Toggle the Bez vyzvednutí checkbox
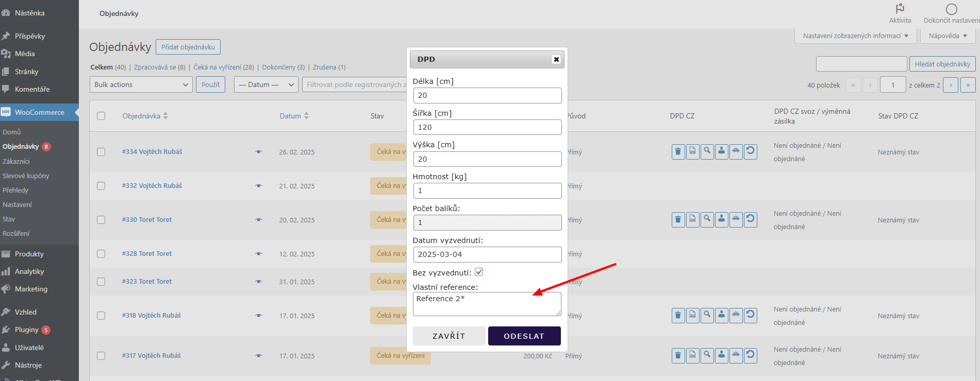 point(479,272)
